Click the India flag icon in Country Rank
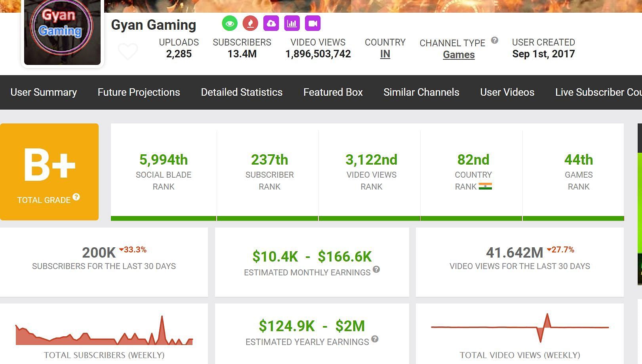The width and height of the screenshot is (642, 364). 485,186
